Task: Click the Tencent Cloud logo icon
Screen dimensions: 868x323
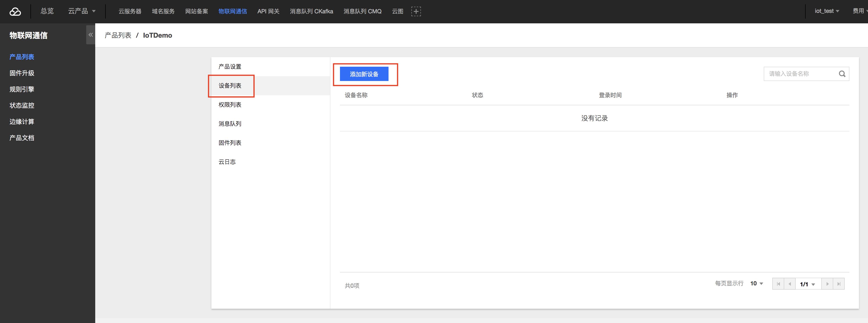Action: tap(15, 12)
